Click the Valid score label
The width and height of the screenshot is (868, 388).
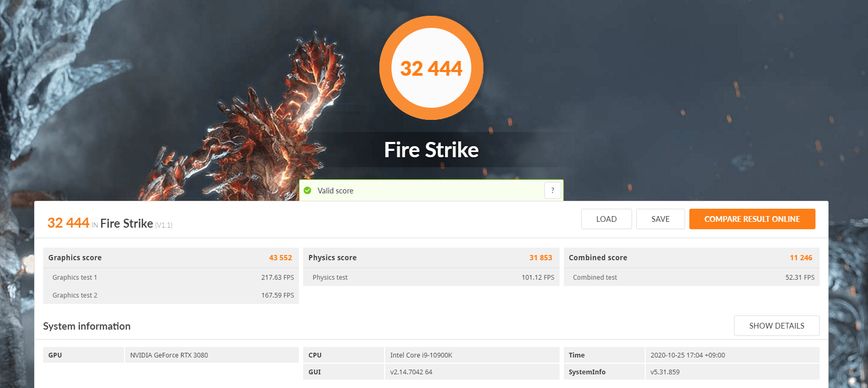click(335, 191)
